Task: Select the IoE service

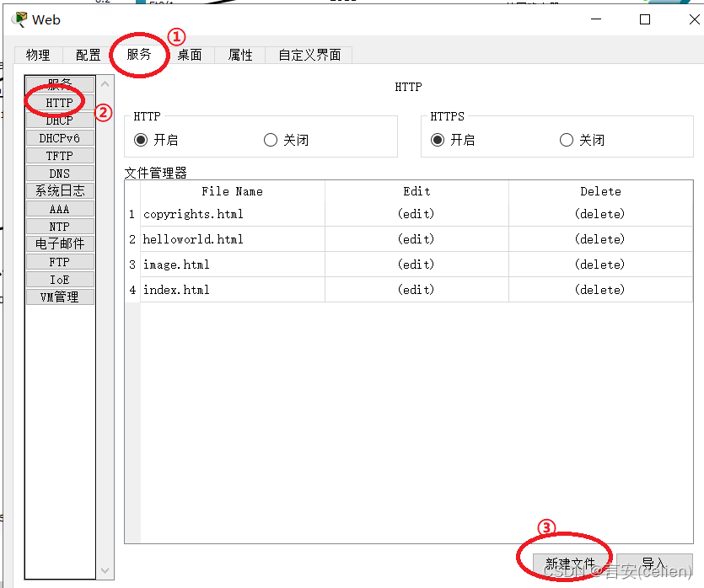Action: pos(59,279)
